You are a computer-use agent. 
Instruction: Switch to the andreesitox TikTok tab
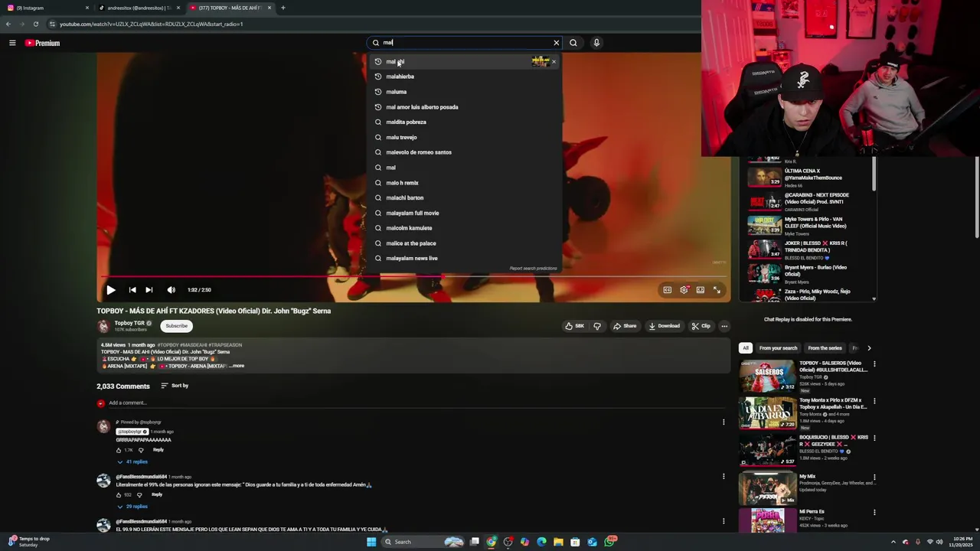click(x=139, y=8)
